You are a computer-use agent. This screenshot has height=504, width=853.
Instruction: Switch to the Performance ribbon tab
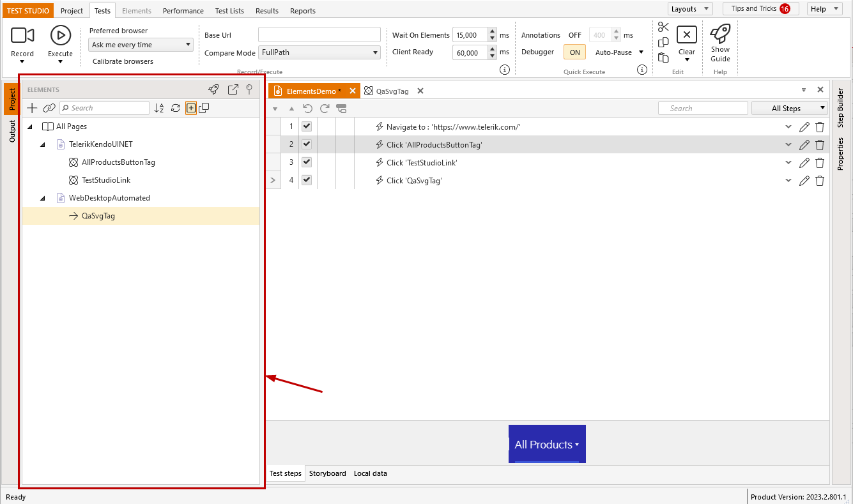(183, 11)
